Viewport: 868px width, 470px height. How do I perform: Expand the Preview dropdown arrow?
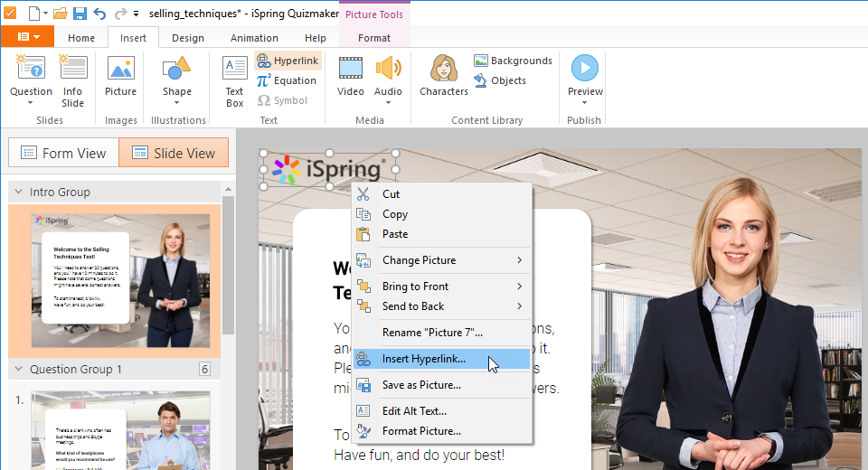[x=585, y=103]
